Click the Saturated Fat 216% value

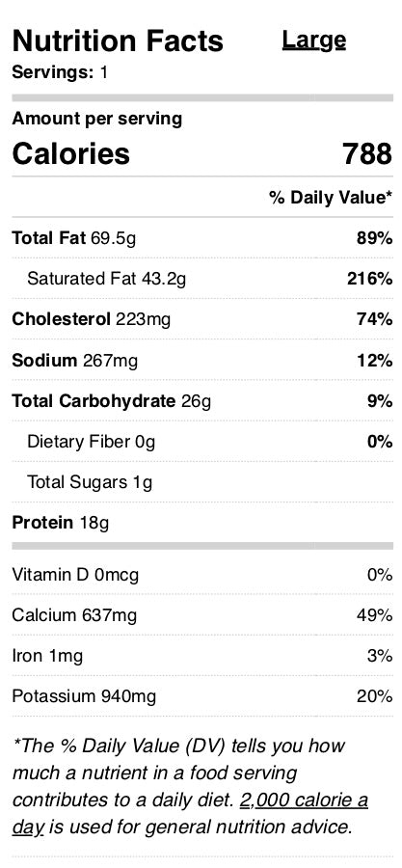tap(370, 279)
